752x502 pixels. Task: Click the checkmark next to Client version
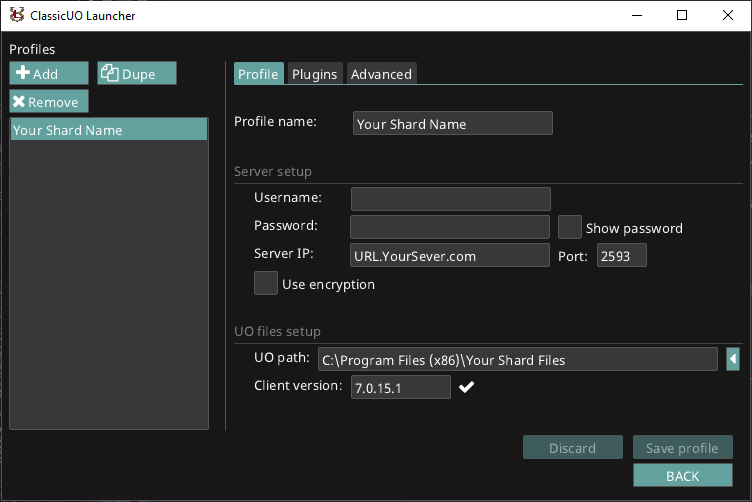pos(466,386)
